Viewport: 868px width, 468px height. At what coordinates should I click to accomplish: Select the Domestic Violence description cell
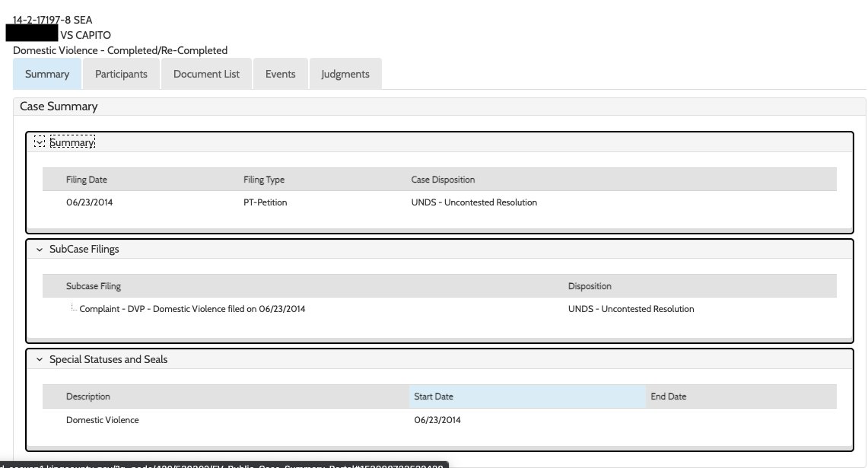pyautogui.click(x=103, y=420)
